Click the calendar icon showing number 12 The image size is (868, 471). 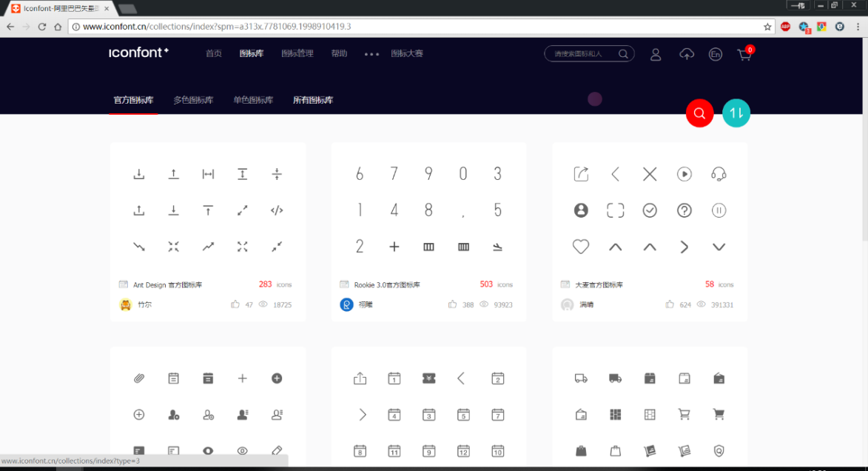(x=463, y=451)
